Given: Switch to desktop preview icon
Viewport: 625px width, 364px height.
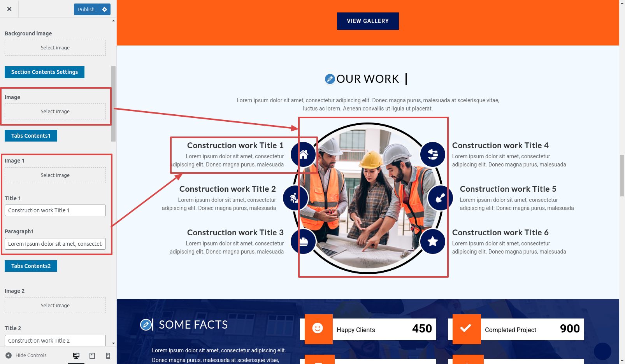Looking at the screenshot, I should point(76,355).
